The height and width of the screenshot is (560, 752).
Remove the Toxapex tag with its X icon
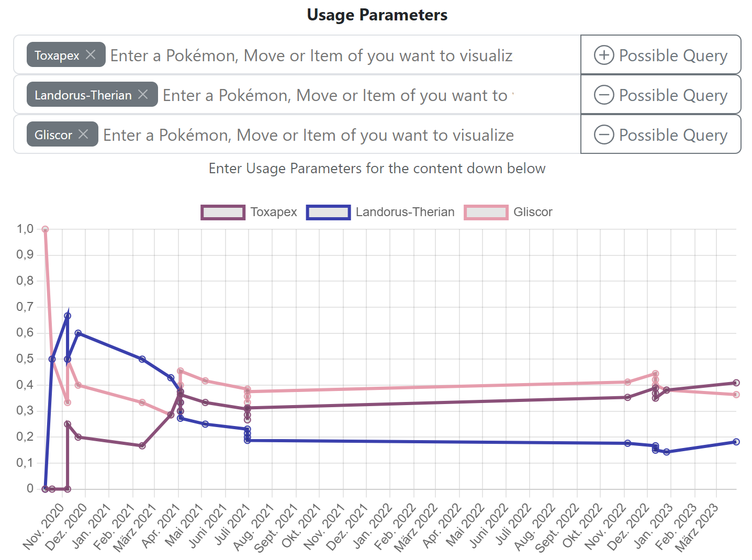coord(91,54)
